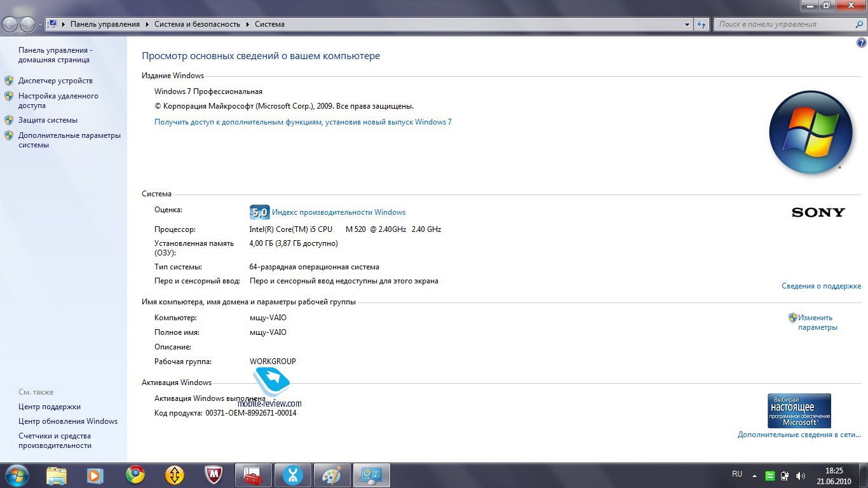868x488 pixels.
Task: Open Google Chrome from the taskbar
Action: click(135, 475)
